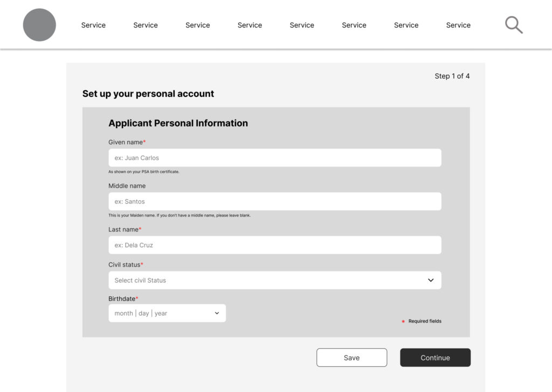
Task: Click into the Middle name input
Action: [274, 201]
